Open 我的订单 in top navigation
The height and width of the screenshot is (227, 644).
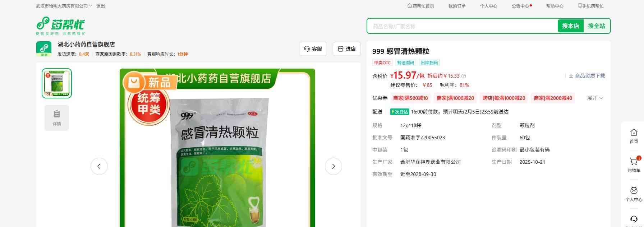click(x=457, y=6)
